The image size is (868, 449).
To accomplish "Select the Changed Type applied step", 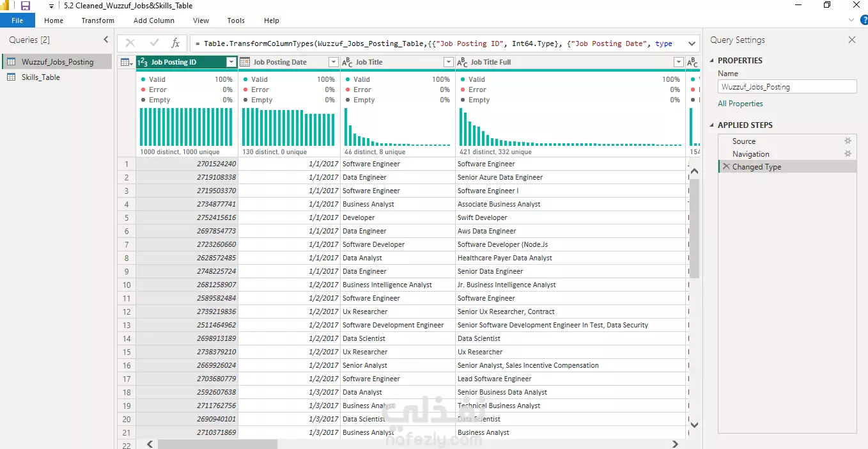I will click(x=787, y=167).
